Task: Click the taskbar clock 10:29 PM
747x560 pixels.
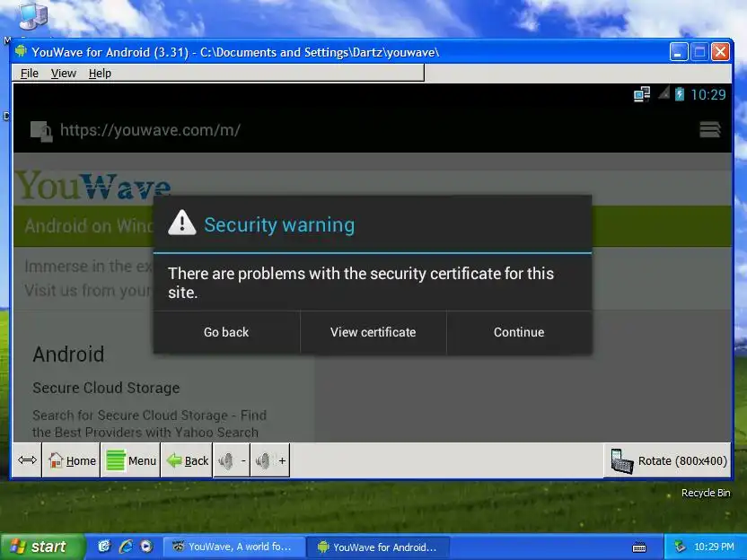Action: [714, 547]
